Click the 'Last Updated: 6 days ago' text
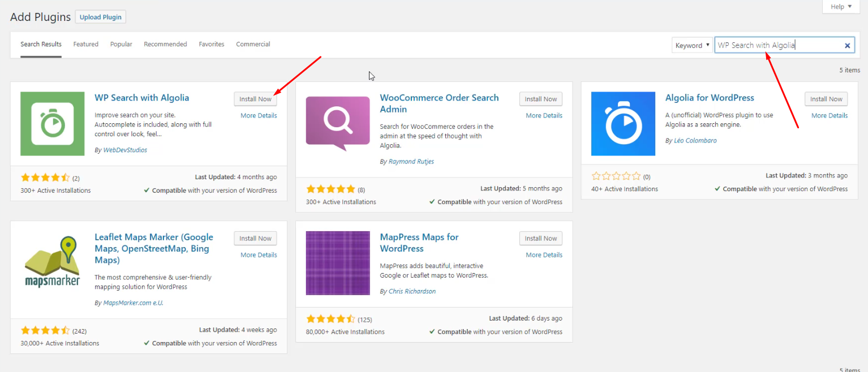Image resolution: width=868 pixels, height=372 pixels. click(526, 318)
